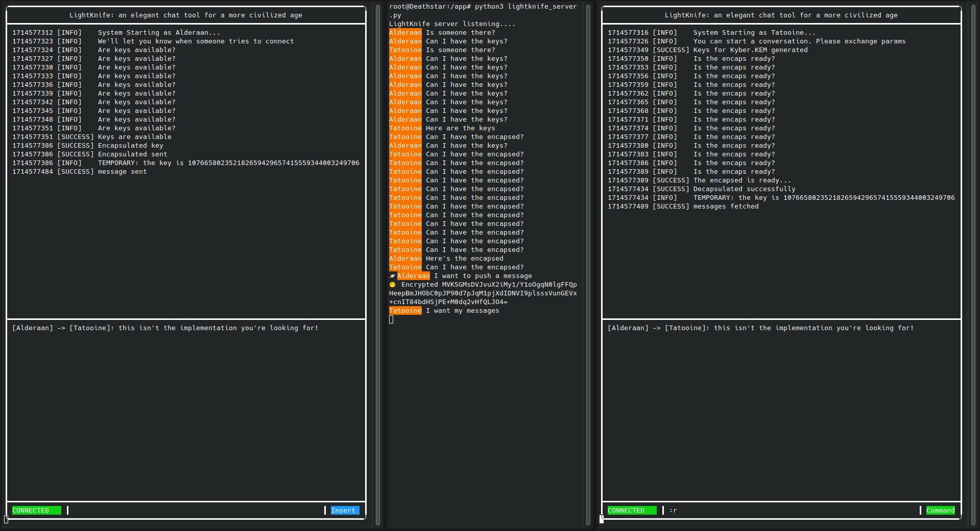Screen dimensions: 980x531
Task: Click the scrollbar beside the Alderaan pane
Action: click(378, 265)
